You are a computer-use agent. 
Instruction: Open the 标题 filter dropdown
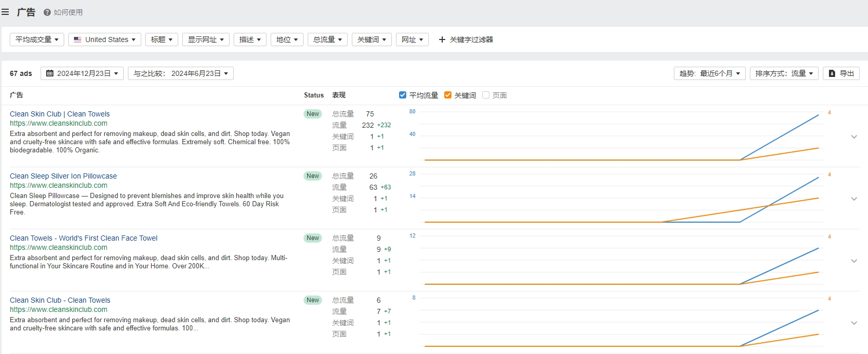(x=162, y=40)
